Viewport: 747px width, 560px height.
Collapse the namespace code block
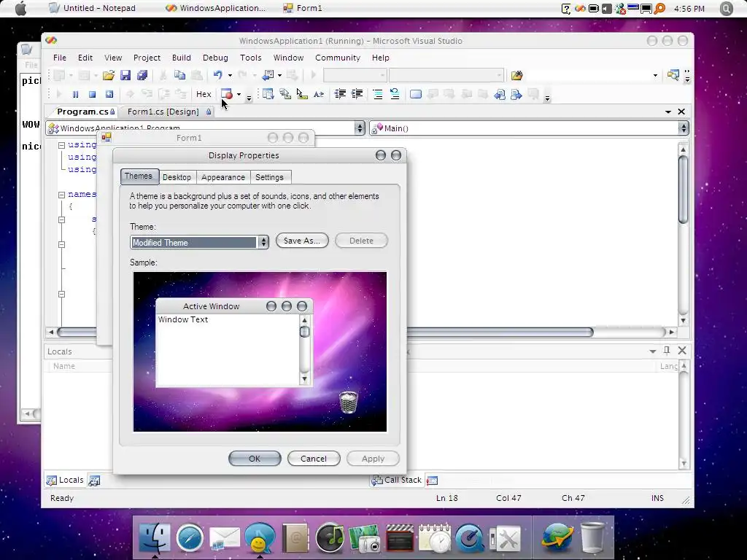[61, 195]
